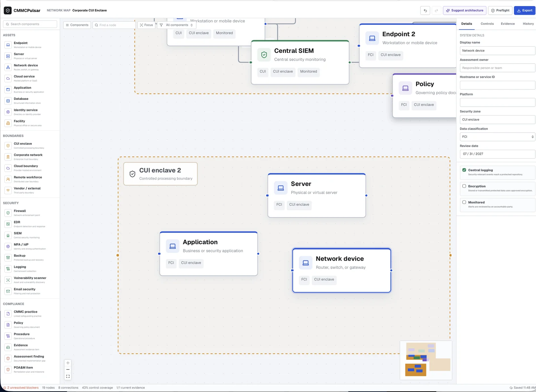Click the 2 unresolved blockers status
The height and width of the screenshot is (392, 536).
(21, 388)
